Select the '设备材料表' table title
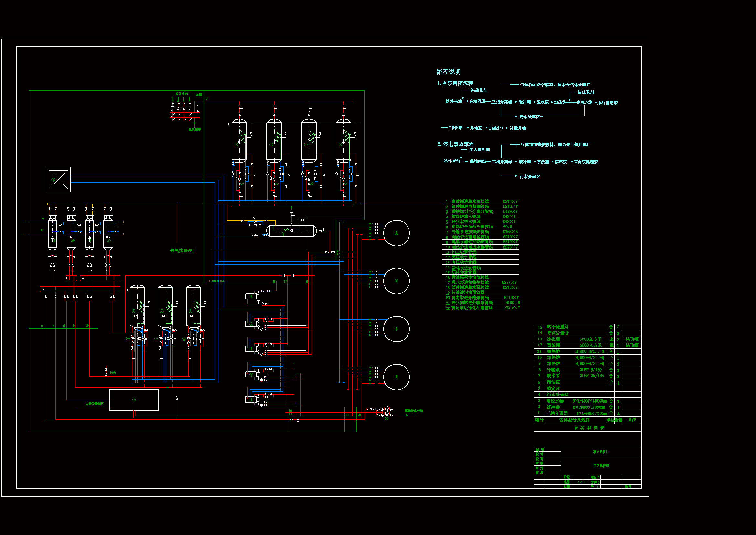 pyautogui.click(x=589, y=428)
